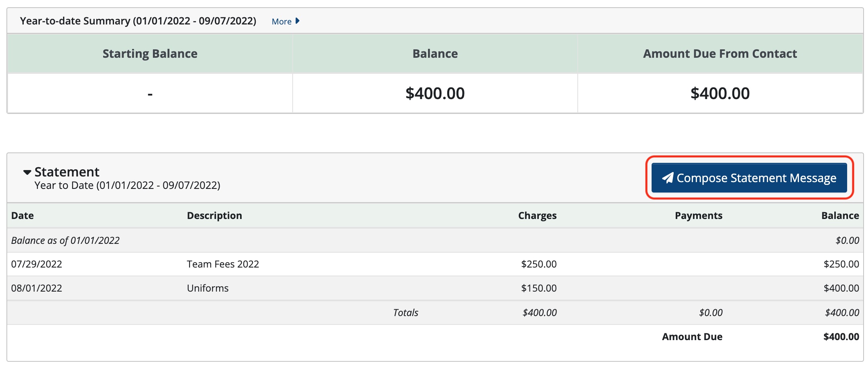The width and height of the screenshot is (868, 369).
Task: Click the Amount Due $400.00 total
Action: 841,337
